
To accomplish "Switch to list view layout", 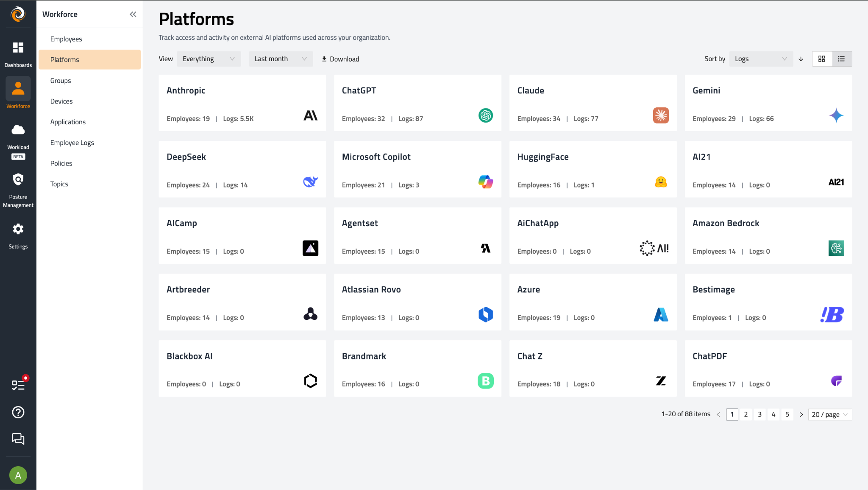I will click(842, 59).
